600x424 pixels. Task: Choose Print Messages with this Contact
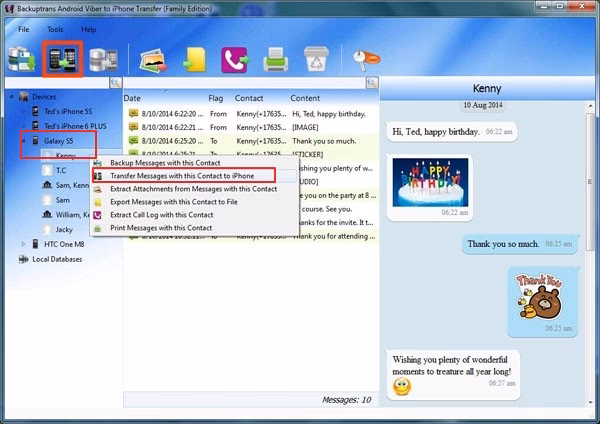[160, 228]
